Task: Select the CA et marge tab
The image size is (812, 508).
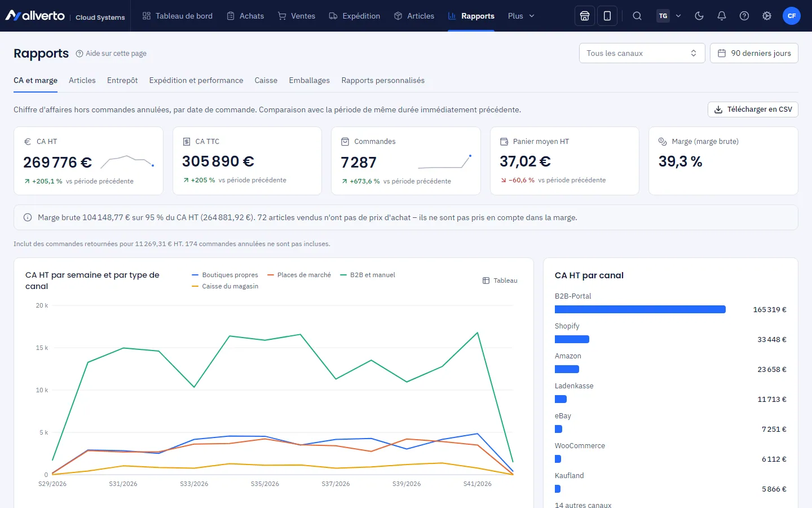Action: pos(36,80)
